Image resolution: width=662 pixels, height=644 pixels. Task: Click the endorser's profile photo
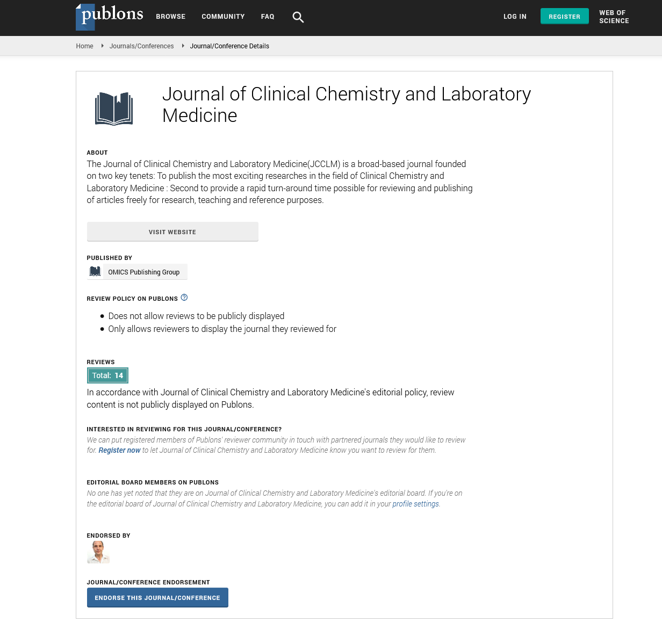[x=98, y=552]
